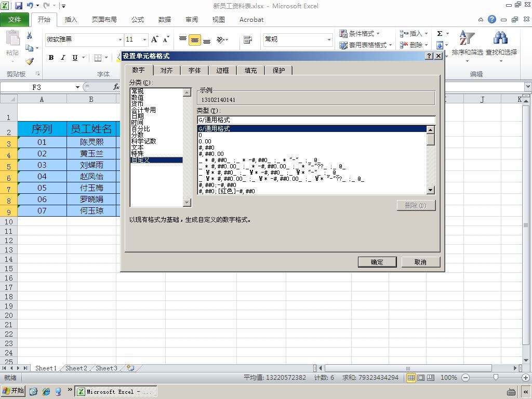Click the Copy icon in clipboard group
This screenshot has width=532, height=399.
(x=30, y=48)
